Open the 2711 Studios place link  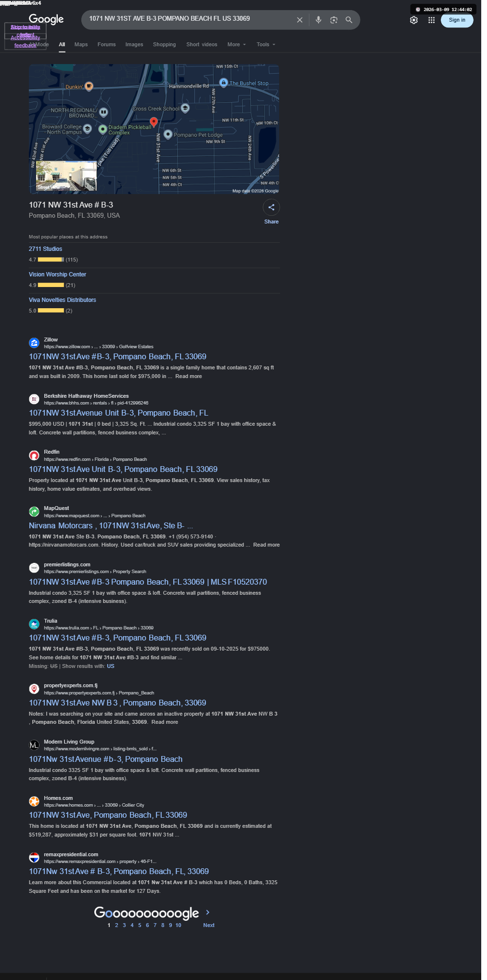[x=45, y=249]
